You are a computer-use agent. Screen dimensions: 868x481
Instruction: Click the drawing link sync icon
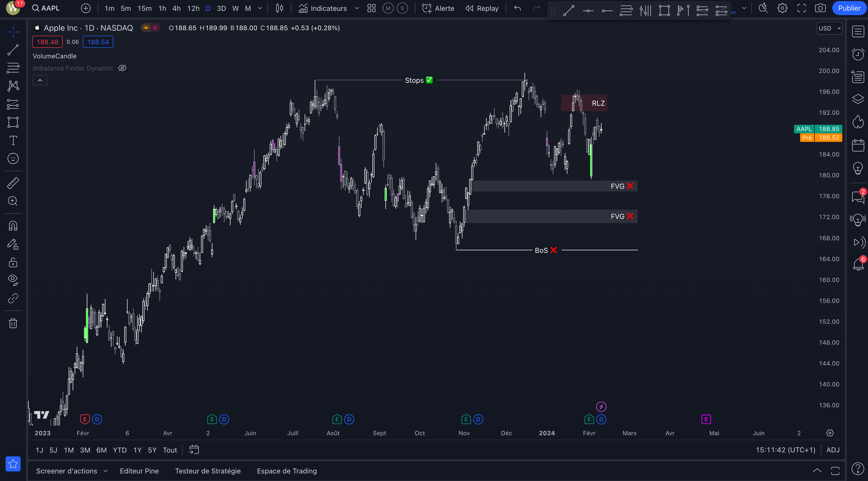pos(13,298)
